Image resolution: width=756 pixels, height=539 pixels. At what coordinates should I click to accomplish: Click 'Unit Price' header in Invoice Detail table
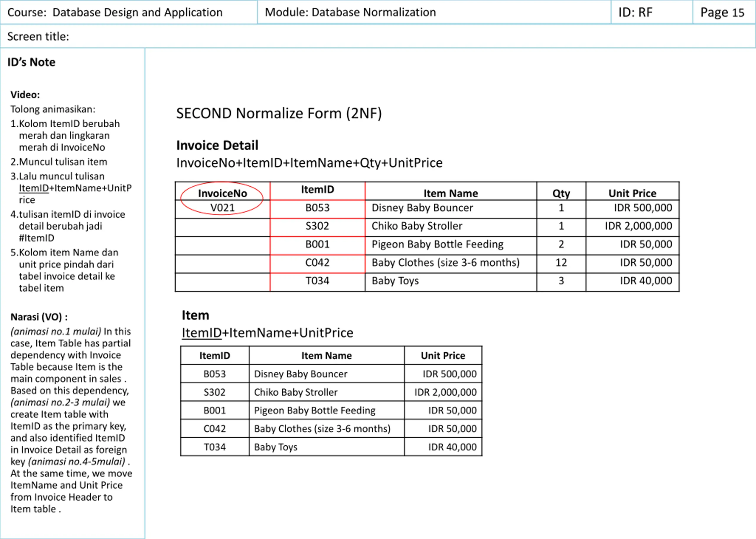632,193
